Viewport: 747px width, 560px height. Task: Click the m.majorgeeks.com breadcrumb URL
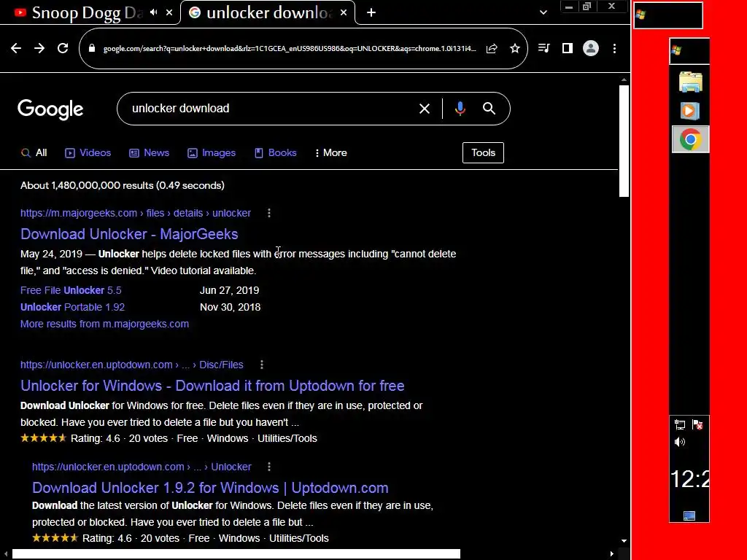coord(135,213)
